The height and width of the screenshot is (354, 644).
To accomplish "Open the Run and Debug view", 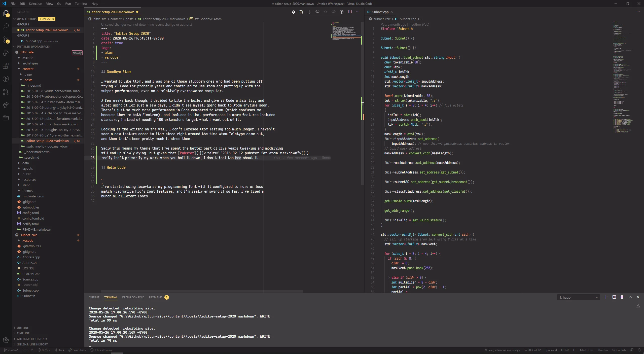I will pos(6,53).
